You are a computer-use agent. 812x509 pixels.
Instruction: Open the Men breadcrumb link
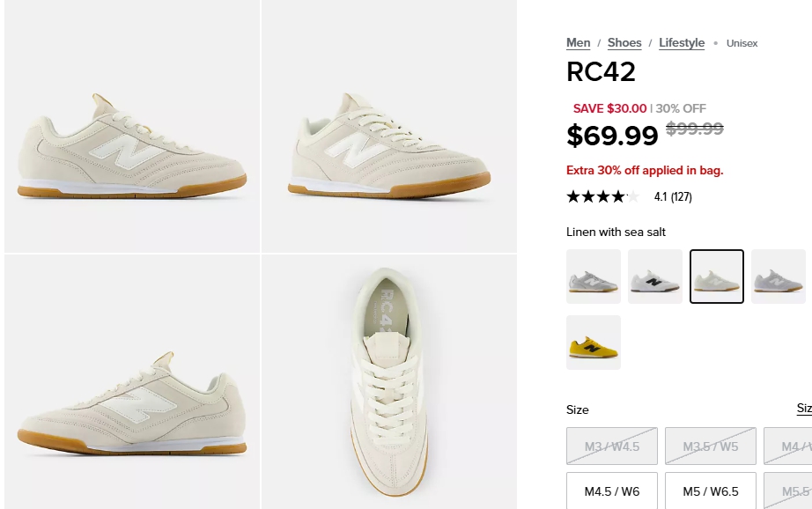tap(579, 42)
